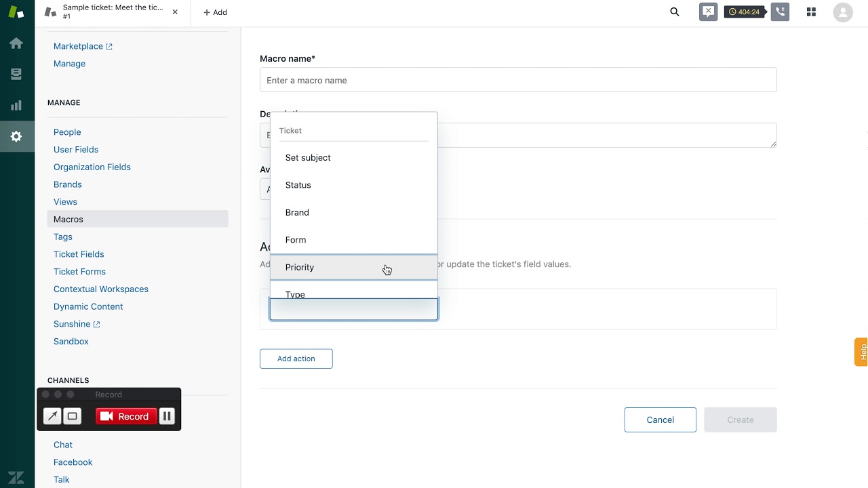Choose Brand from action dropdown
The width and height of the screenshot is (868, 488).
click(354, 213)
